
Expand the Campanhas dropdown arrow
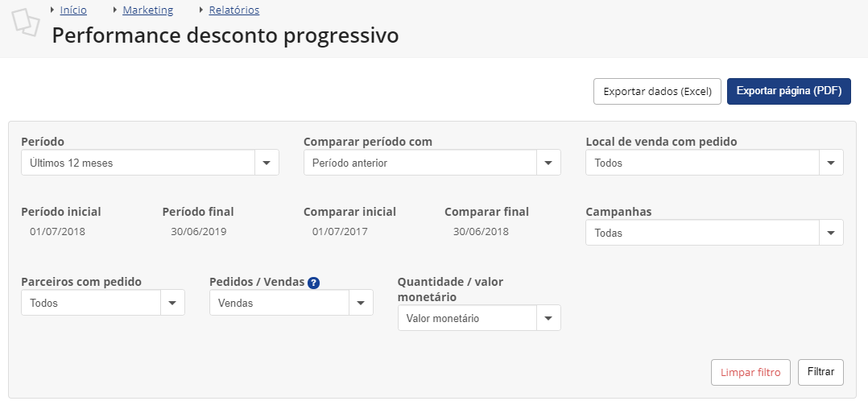(831, 233)
